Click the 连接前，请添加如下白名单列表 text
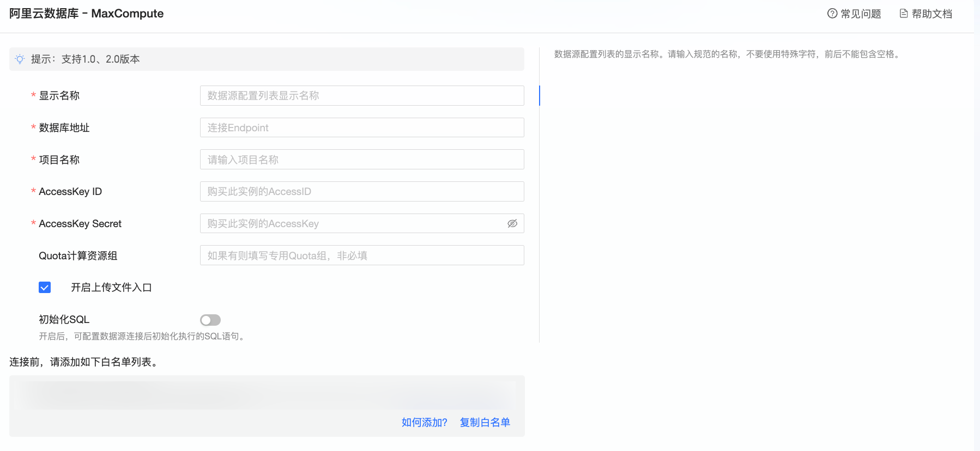The width and height of the screenshot is (980, 451). click(x=85, y=362)
